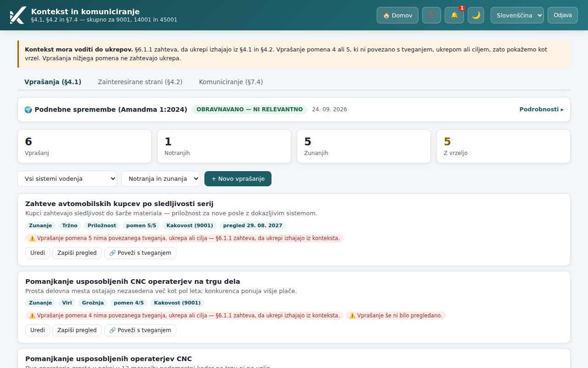The width and height of the screenshot is (588, 368).
Task: Click Zapiši pregled for CNC operaterjev na trgu dela
Action: click(77, 330)
